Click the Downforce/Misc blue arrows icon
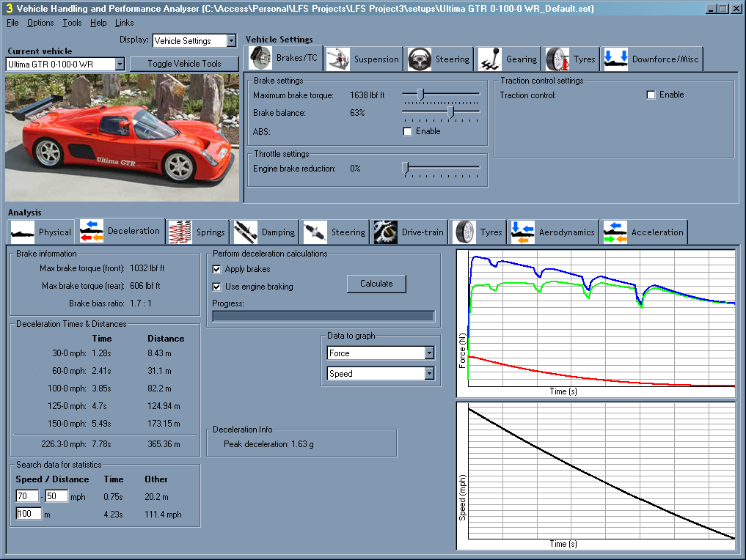 point(615,59)
